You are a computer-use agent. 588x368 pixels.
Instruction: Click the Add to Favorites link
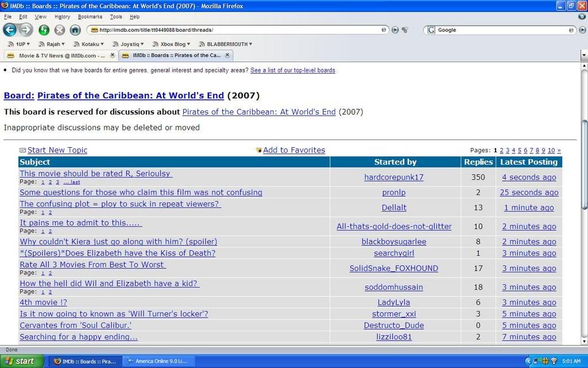pos(294,150)
